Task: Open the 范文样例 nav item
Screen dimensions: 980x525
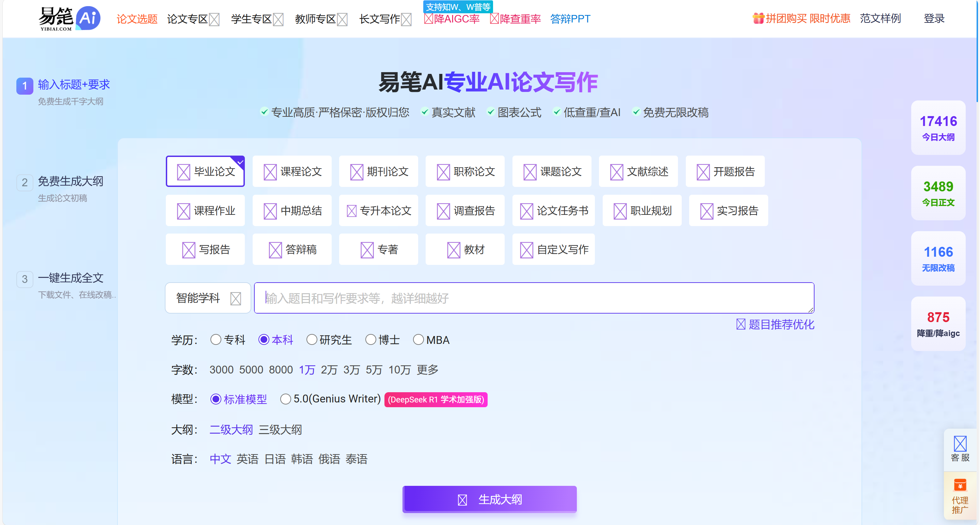Action: point(880,18)
